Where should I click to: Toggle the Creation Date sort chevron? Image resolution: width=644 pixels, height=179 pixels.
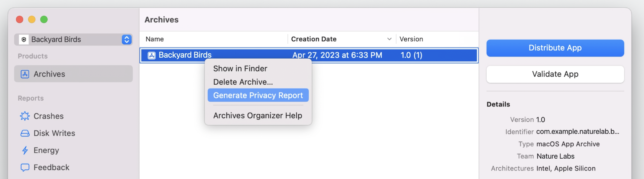[389, 39]
